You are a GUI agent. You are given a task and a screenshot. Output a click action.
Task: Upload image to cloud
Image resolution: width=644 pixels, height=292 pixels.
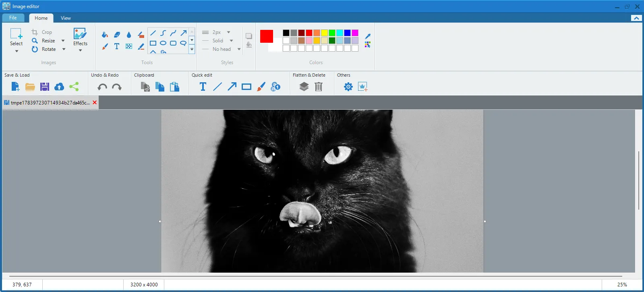pos(59,87)
